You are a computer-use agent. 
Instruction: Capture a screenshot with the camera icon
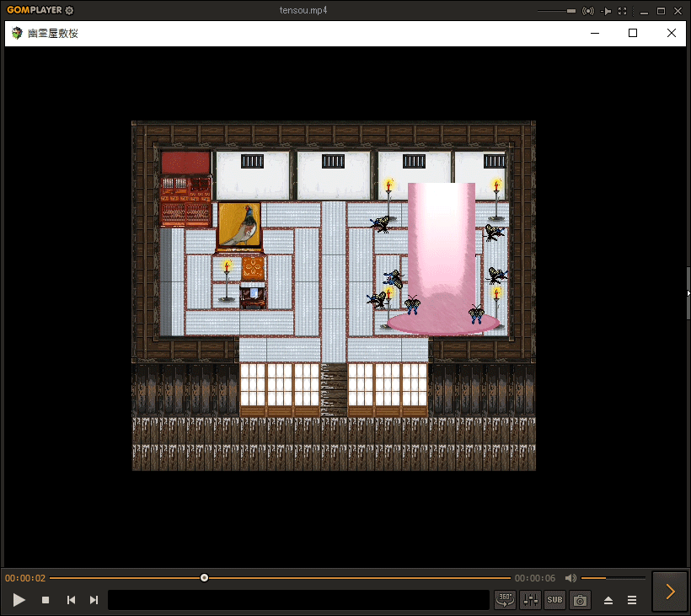[580, 600]
